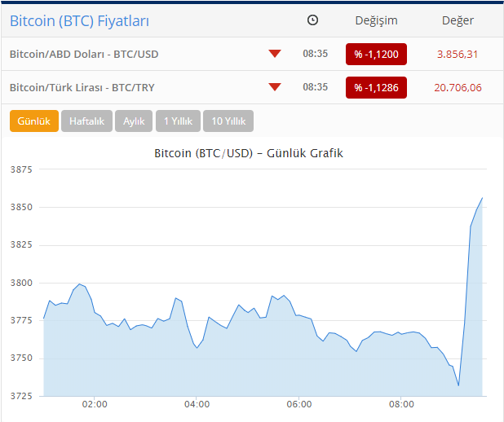
Task: Click the 3800 y-axis label
Action: coord(21,283)
